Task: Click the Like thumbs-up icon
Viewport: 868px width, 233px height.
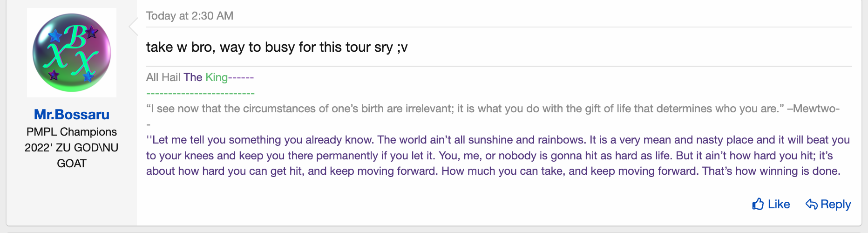Action: (758, 204)
